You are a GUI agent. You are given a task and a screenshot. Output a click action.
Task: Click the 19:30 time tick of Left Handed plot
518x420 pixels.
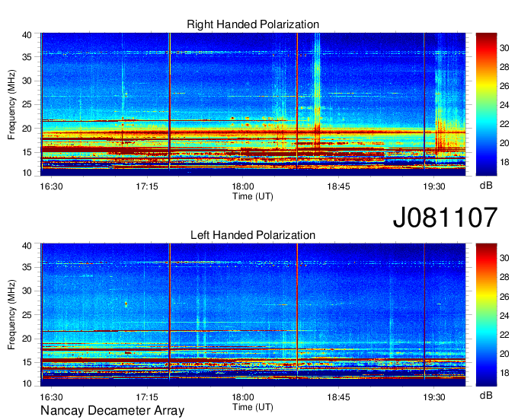click(x=434, y=397)
